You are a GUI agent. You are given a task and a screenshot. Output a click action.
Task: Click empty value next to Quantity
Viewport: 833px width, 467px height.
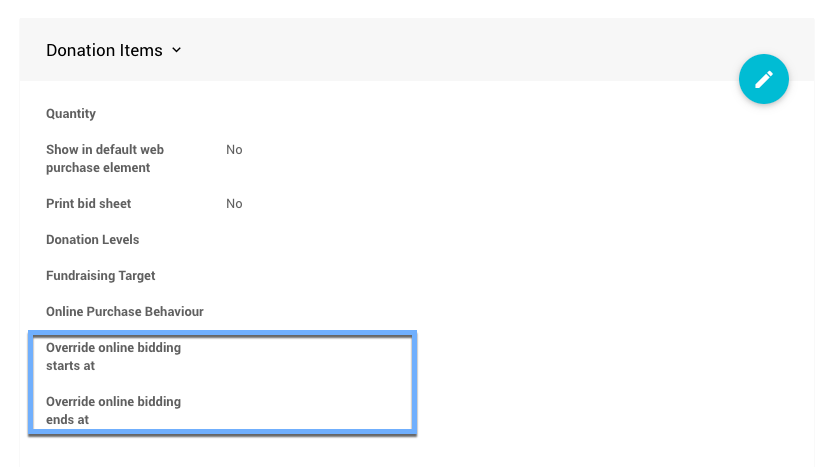click(x=300, y=114)
